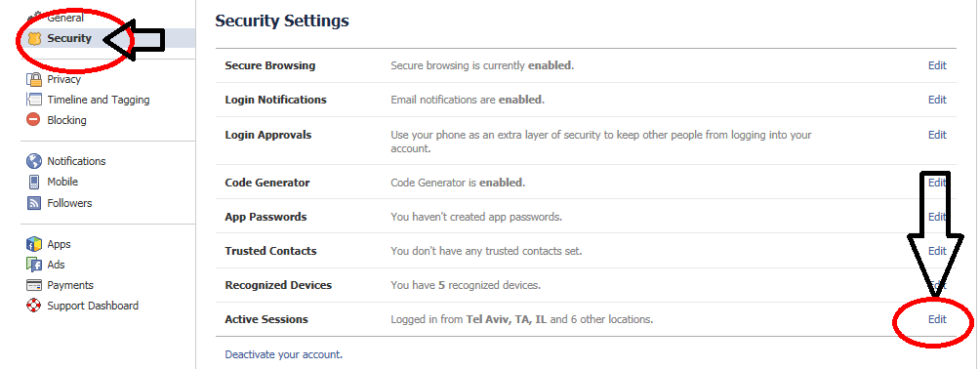This screenshot has height=369, width=980.
Task: Click the red Blocking icon
Action: click(x=34, y=119)
